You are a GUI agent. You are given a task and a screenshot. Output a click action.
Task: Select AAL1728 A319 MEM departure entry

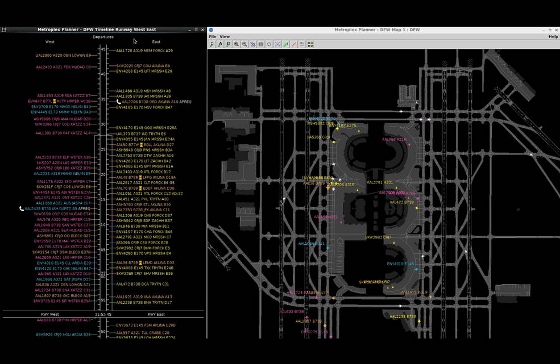tap(144, 51)
